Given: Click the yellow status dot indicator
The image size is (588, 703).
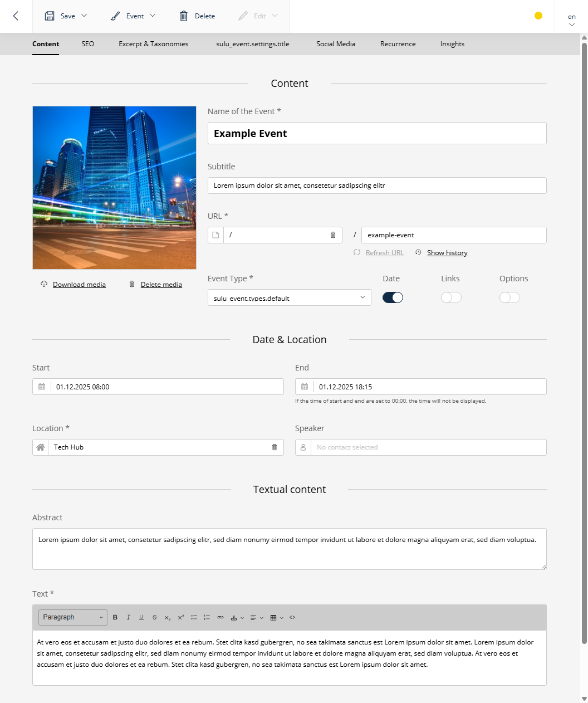Looking at the screenshot, I should pyautogui.click(x=538, y=16).
